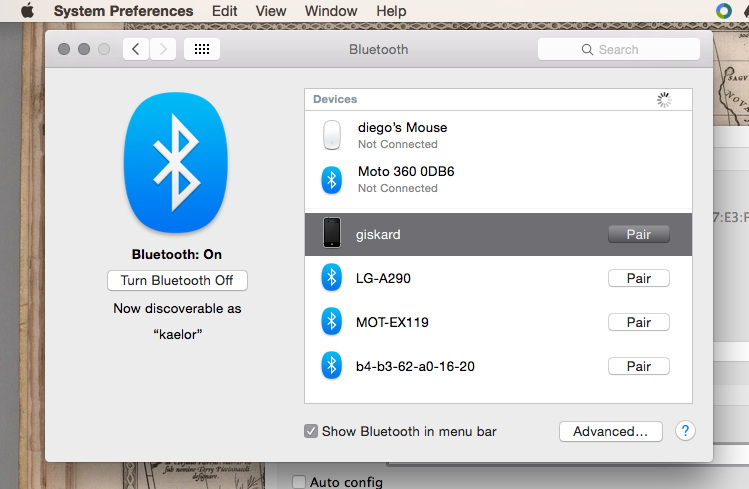Click the iPhone icon beside giskard
The width and height of the screenshot is (749, 489).
[332, 233]
